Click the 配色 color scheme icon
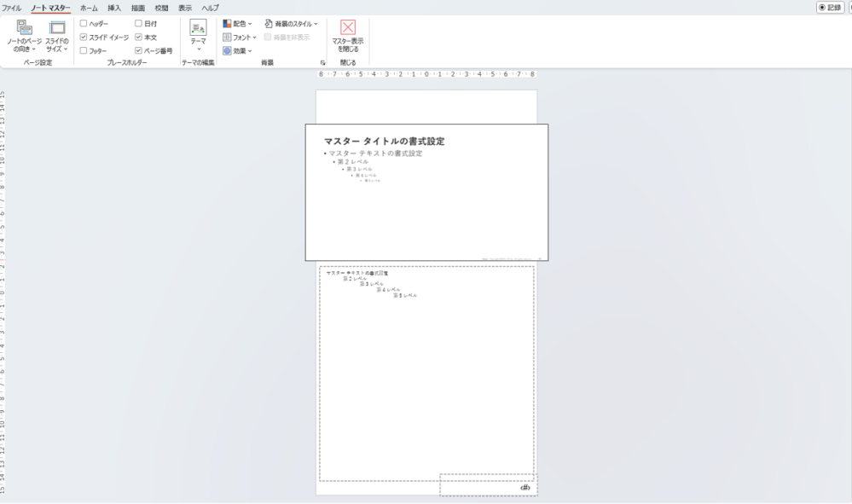Screen dimensions: 852x504 click(x=227, y=22)
